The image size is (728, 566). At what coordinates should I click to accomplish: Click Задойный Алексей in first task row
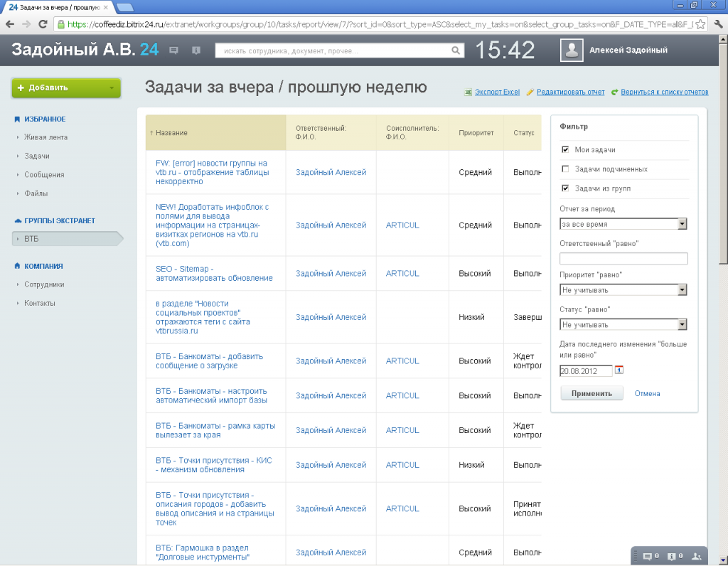pyautogui.click(x=331, y=172)
